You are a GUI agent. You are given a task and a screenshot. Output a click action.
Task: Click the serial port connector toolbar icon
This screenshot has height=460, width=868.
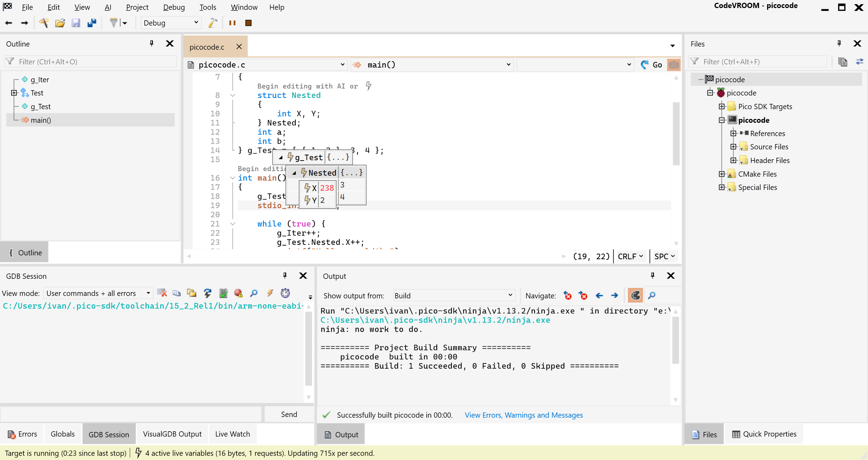(x=114, y=23)
